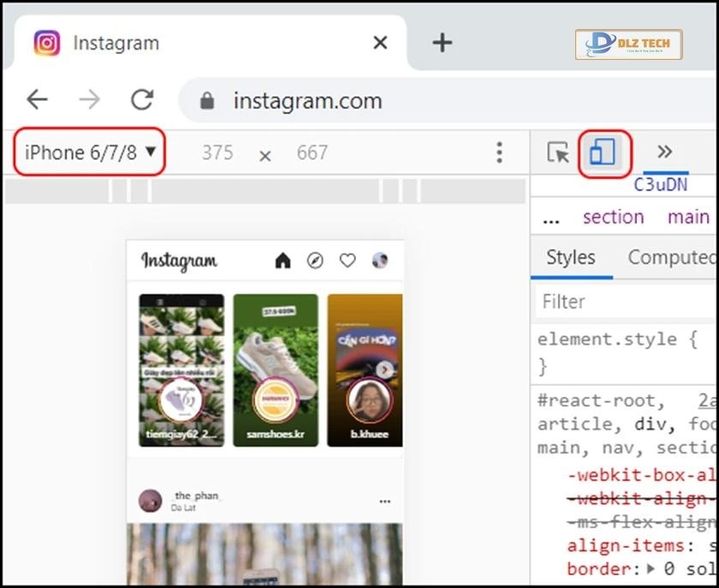Switch to the Styles tab

point(571,258)
